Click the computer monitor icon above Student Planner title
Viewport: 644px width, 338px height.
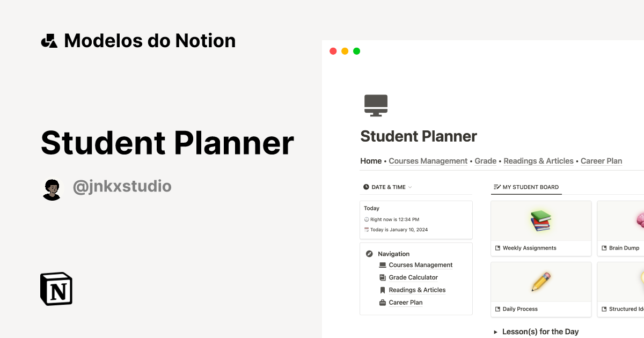tap(376, 104)
